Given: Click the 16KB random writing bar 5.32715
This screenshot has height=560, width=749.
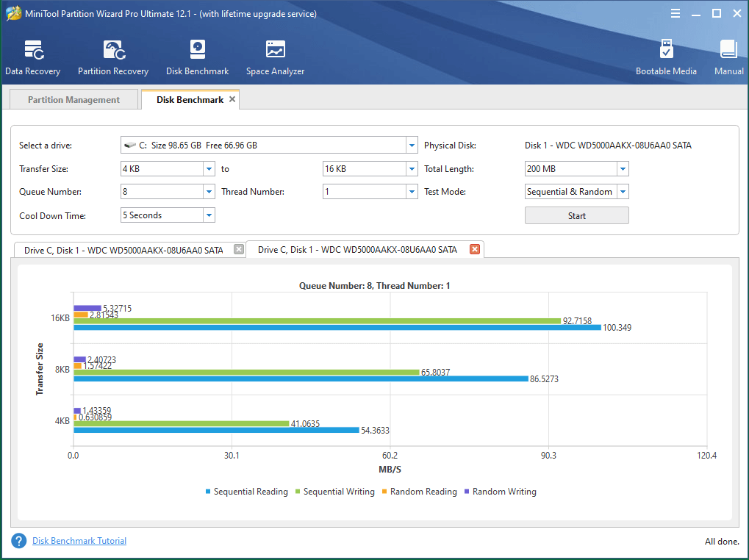Looking at the screenshot, I should [x=87, y=309].
